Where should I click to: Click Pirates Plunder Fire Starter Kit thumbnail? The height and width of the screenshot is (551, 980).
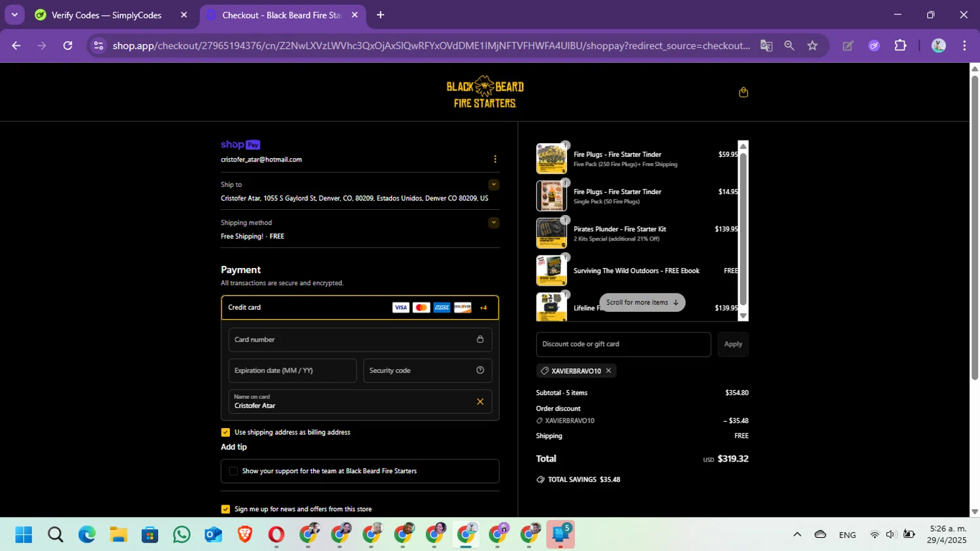[551, 233]
